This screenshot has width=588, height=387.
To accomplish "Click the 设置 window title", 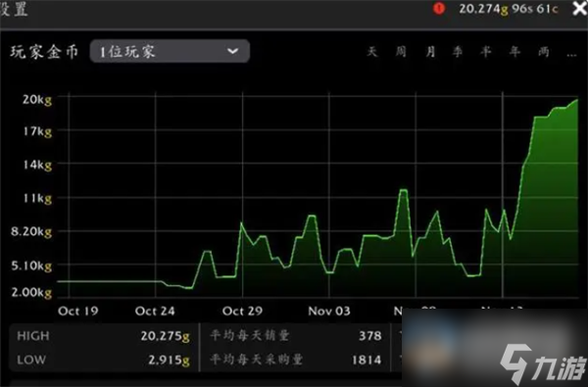I will [x=14, y=9].
